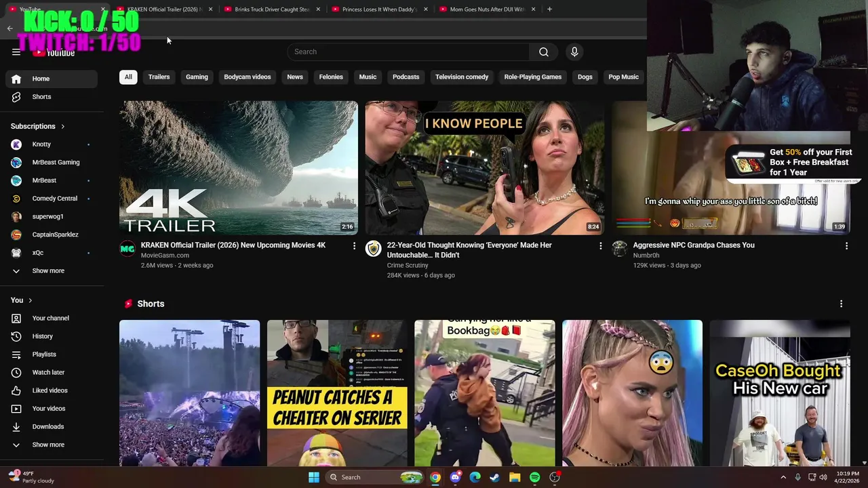Play the I KNOW PEOPLE thumbnail
The width and height of the screenshot is (868, 488).
[485, 168]
